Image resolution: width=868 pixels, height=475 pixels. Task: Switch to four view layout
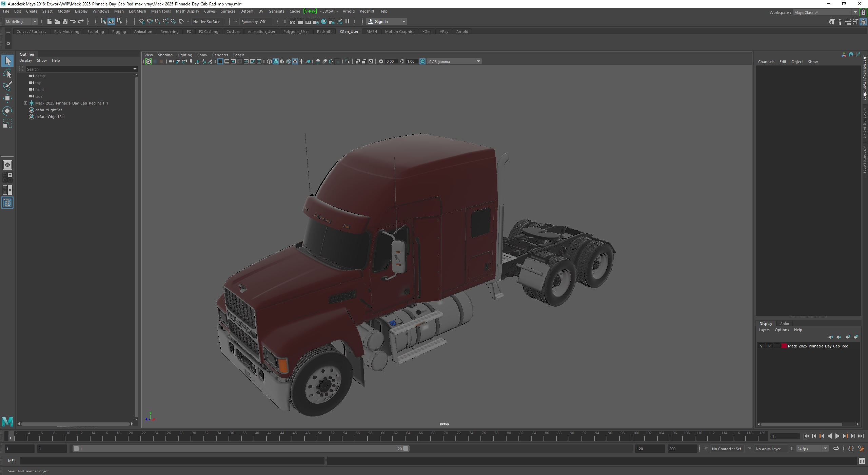7,177
